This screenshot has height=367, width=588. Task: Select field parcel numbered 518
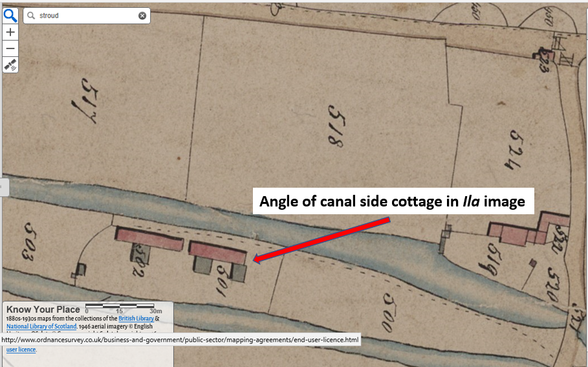(x=335, y=126)
